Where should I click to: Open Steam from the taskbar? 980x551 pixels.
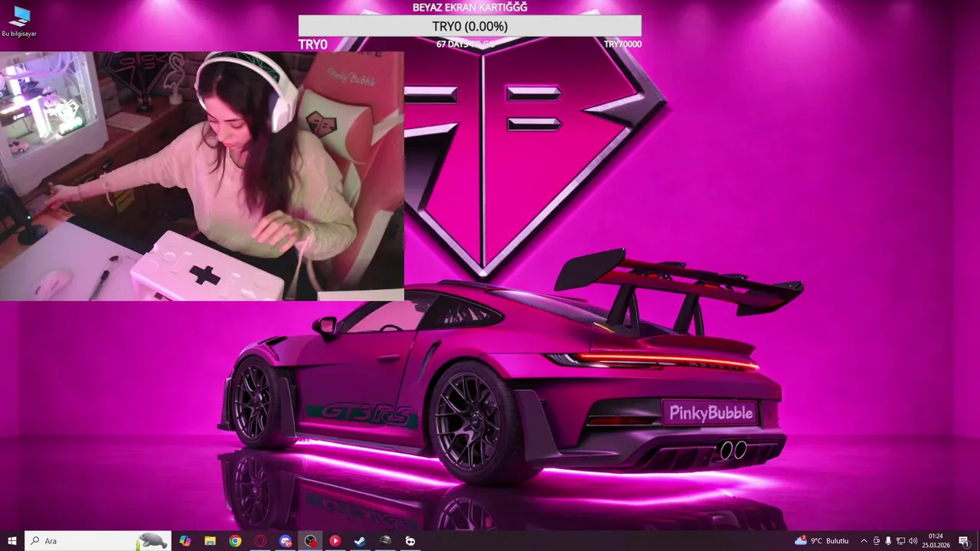coord(360,541)
